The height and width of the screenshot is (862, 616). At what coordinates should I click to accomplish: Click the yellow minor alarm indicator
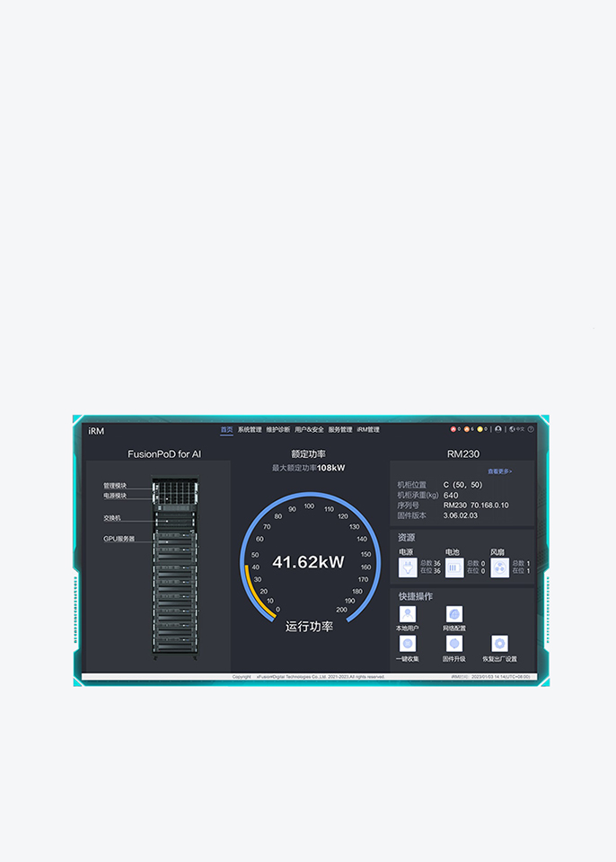pos(480,429)
